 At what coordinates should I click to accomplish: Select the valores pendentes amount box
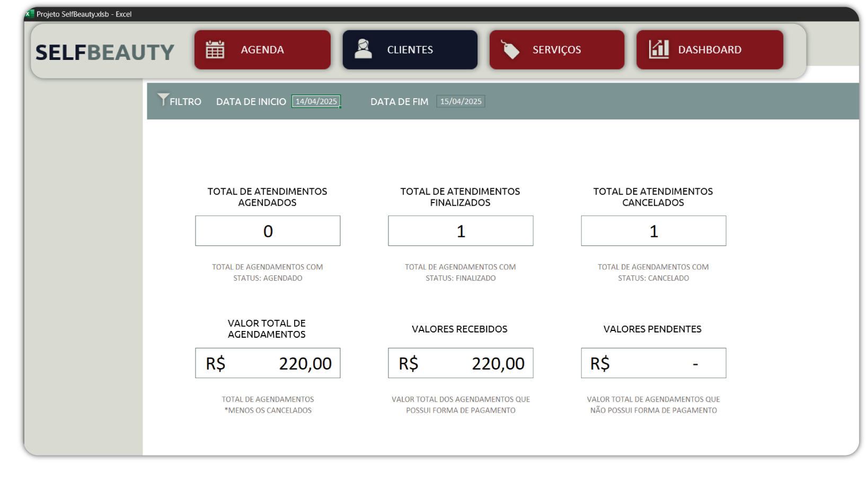coord(653,363)
